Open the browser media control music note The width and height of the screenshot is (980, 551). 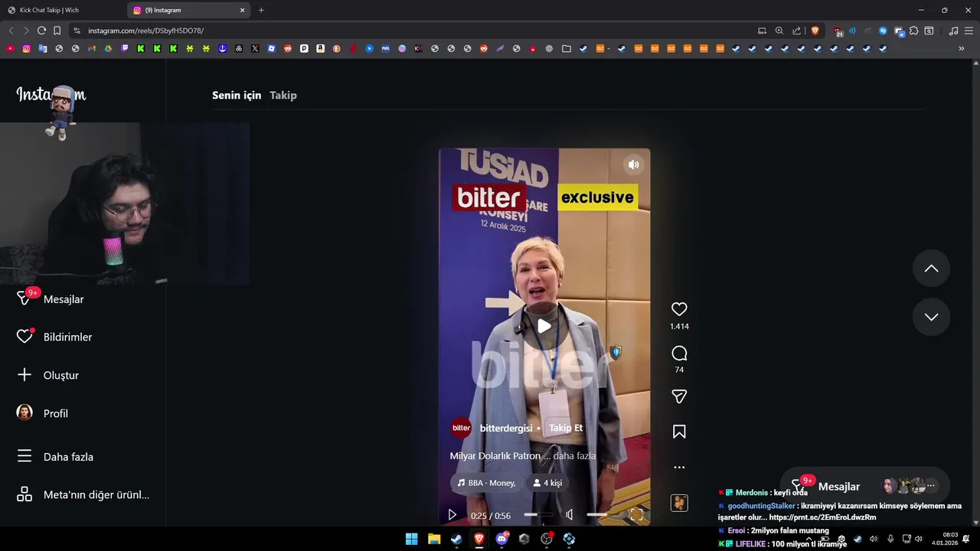[x=953, y=31]
